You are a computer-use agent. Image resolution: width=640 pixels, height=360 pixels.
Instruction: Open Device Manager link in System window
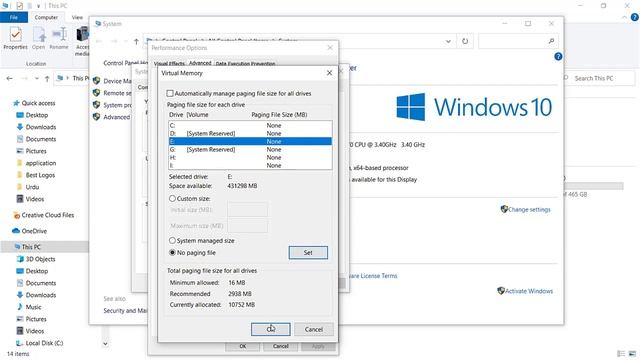[117, 81]
